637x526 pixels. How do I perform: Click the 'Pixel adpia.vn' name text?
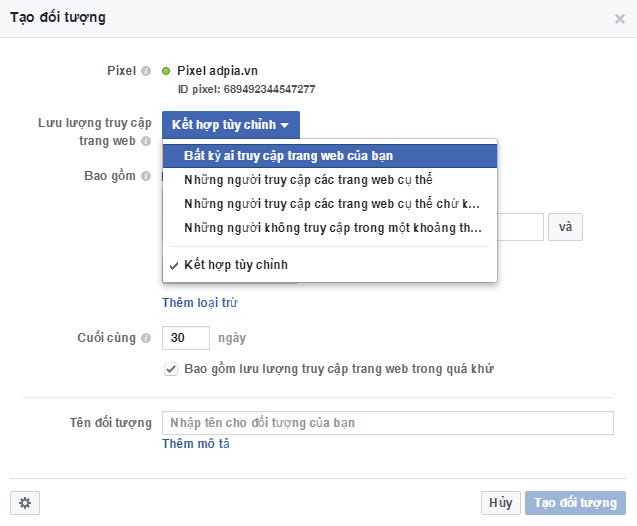pyautogui.click(x=217, y=71)
